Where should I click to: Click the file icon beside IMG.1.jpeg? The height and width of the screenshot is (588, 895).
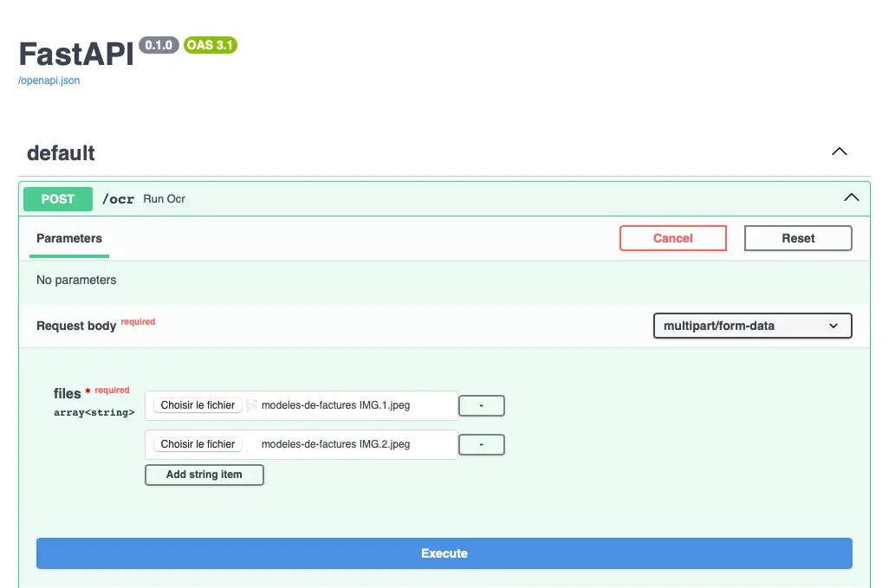(251, 405)
